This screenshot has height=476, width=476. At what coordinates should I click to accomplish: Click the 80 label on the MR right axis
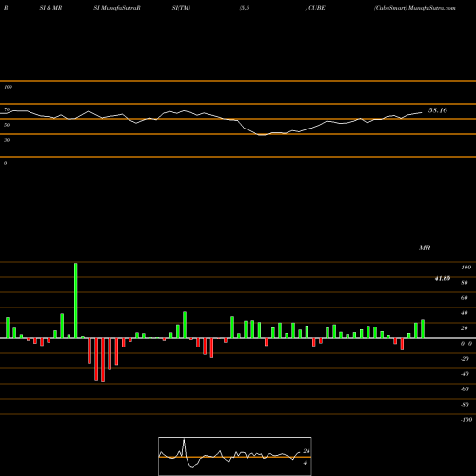pyautogui.click(x=465, y=283)
